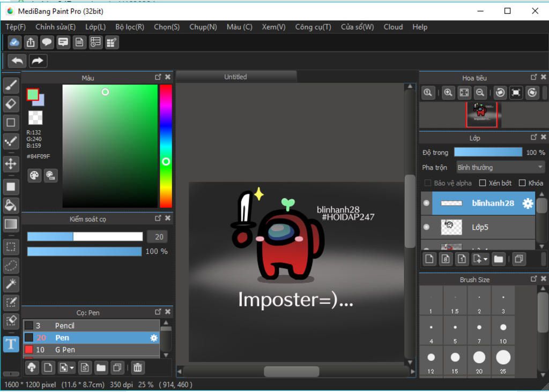Screen dimensions: 549x392
Task: Select the G Pen brush
Action: pos(91,350)
